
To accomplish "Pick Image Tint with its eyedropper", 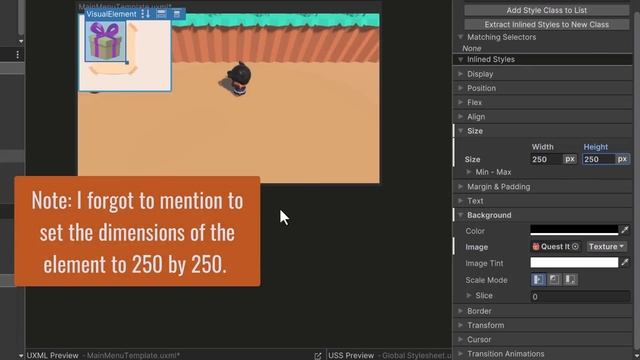I will pos(625,262).
